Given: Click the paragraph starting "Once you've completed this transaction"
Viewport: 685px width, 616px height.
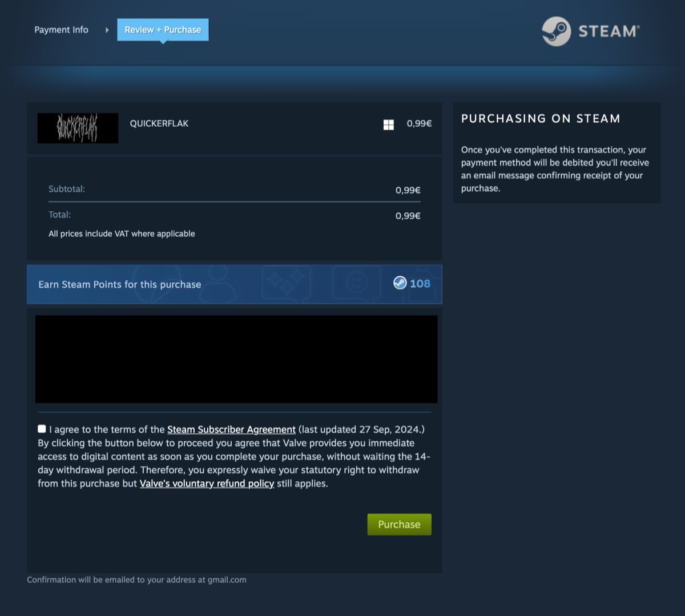Looking at the screenshot, I should tap(555, 169).
